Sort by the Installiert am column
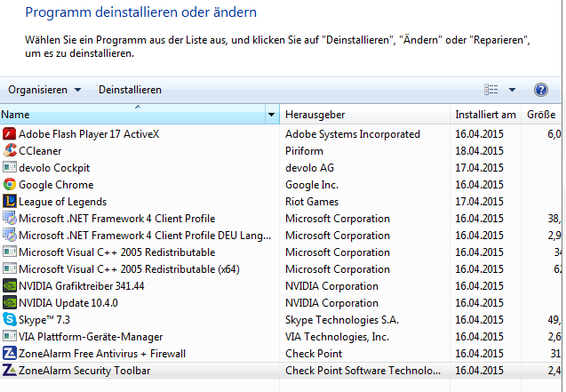 coord(485,116)
